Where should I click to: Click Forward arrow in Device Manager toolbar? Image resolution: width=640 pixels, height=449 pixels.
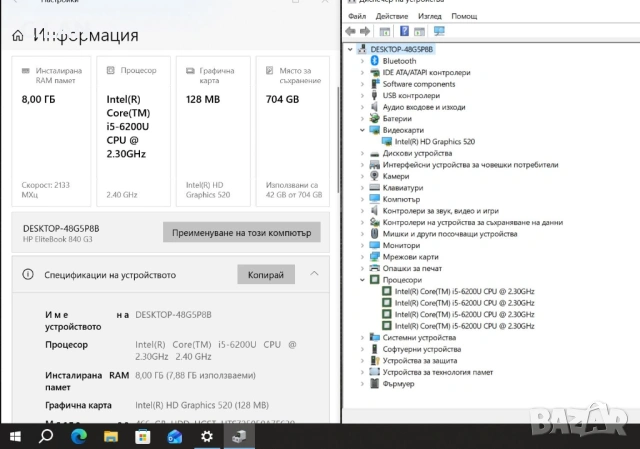tap(365, 31)
